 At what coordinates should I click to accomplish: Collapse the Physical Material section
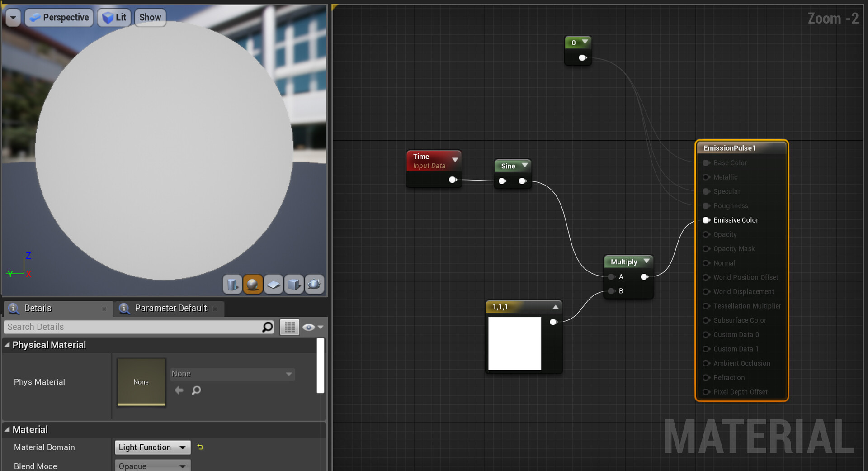point(7,345)
